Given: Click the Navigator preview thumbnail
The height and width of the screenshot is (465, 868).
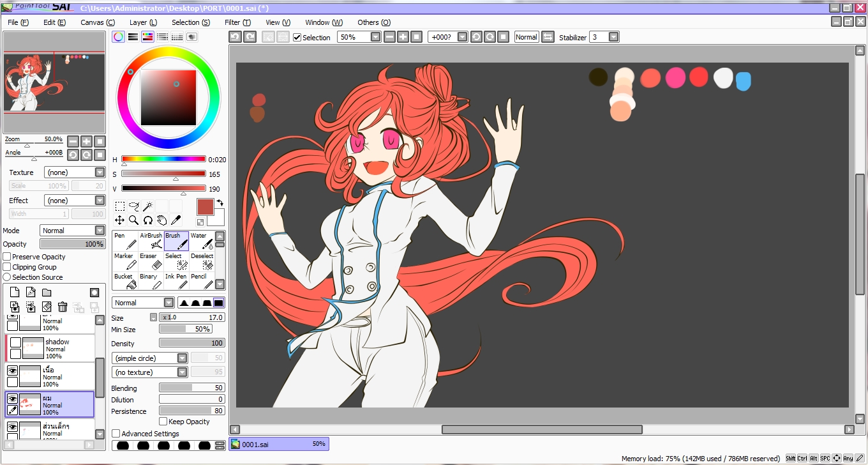Looking at the screenshot, I should pos(54,82).
